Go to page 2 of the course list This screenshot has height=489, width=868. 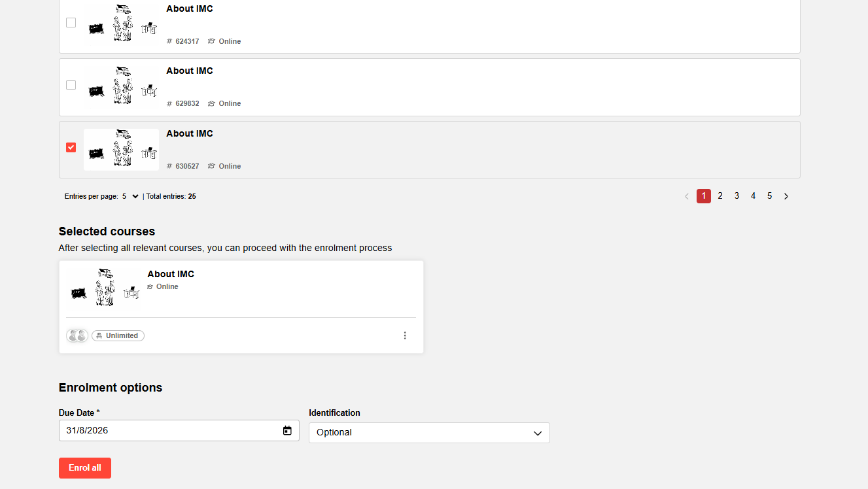(x=720, y=196)
